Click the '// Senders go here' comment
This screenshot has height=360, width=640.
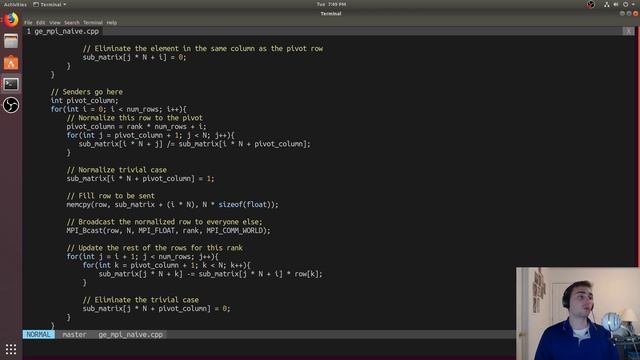87,92
